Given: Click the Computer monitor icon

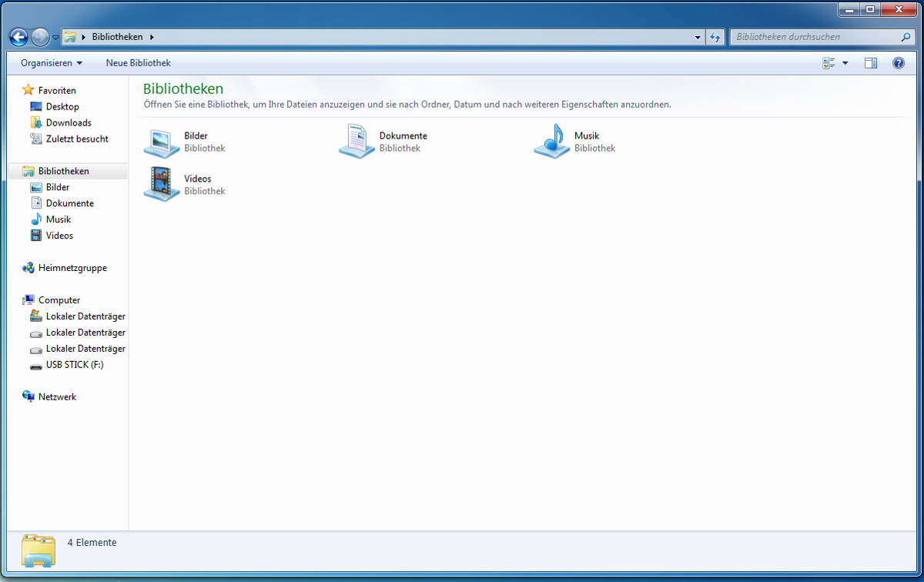Looking at the screenshot, I should click(28, 300).
